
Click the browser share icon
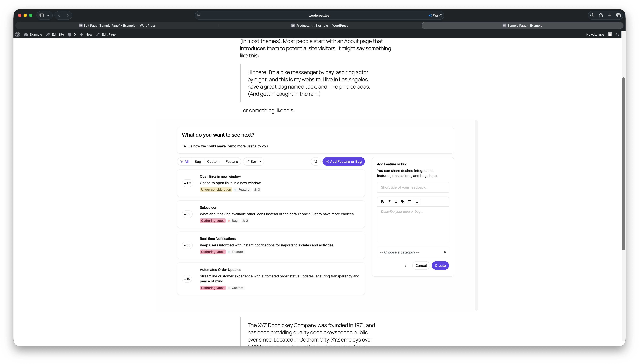tap(601, 15)
